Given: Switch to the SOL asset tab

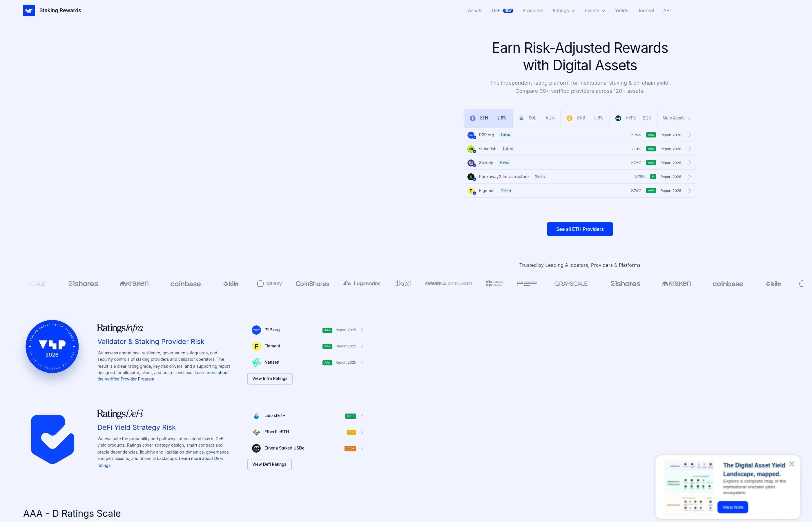Looking at the screenshot, I should [x=536, y=118].
